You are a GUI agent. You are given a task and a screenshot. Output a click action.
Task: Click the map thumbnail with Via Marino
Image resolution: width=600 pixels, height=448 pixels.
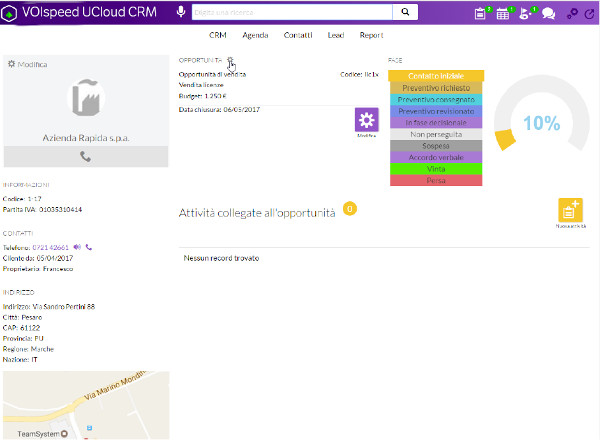(86, 405)
